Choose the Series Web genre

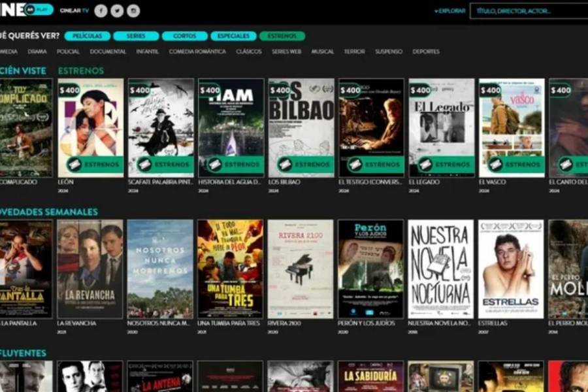pyautogui.click(x=287, y=52)
